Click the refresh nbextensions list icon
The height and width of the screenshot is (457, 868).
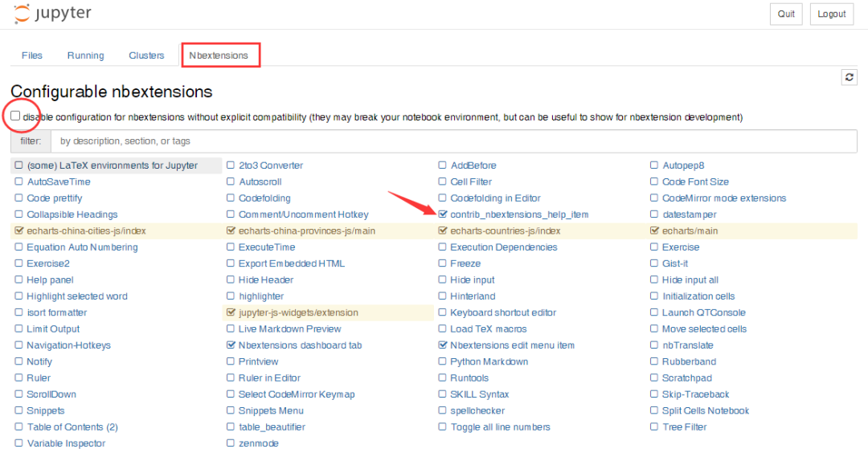(x=850, y=77)
